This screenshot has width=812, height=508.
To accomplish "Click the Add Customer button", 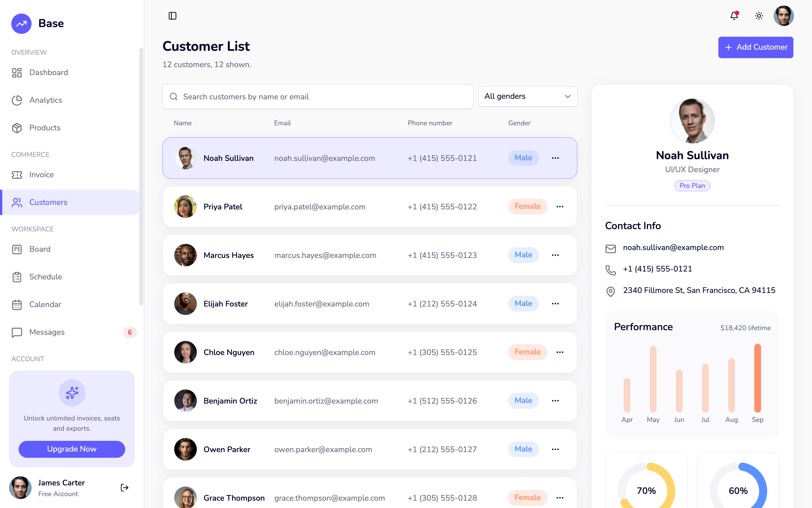I will 756,47.
